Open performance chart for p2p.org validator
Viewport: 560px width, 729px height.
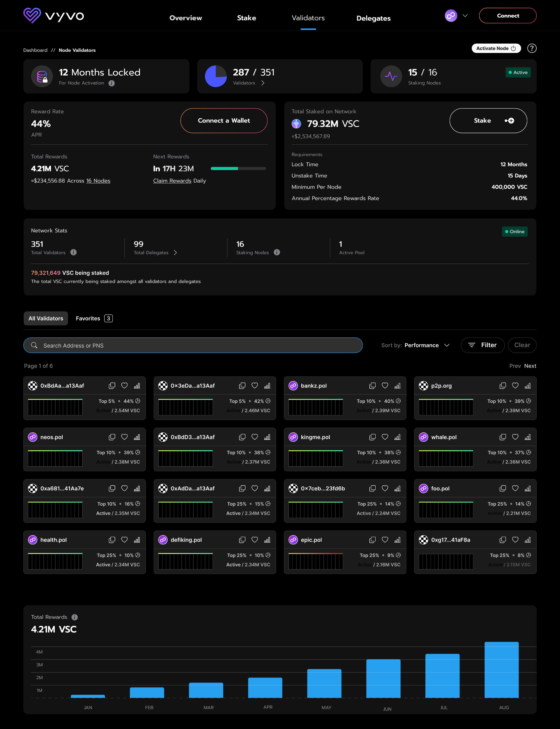528,386
